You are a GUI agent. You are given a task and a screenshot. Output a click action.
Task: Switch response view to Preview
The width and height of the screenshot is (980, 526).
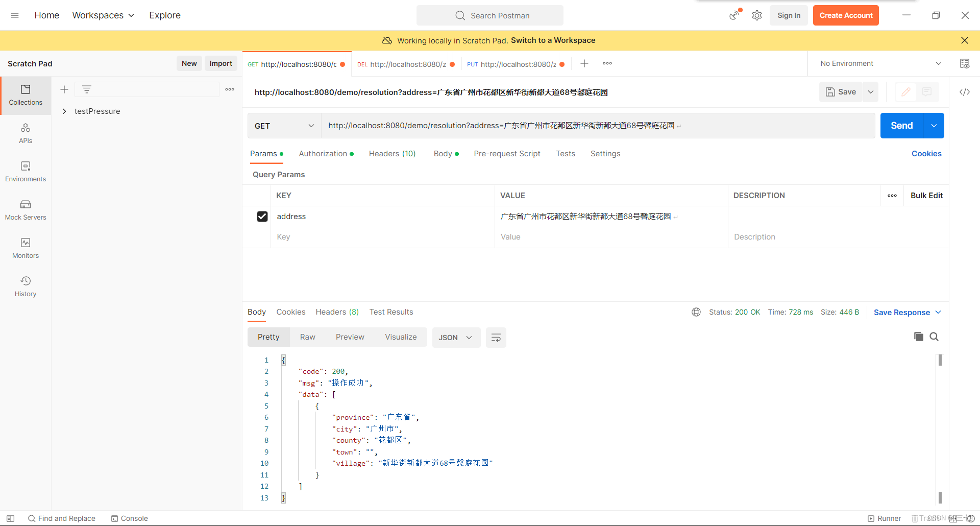coord(350,337)
